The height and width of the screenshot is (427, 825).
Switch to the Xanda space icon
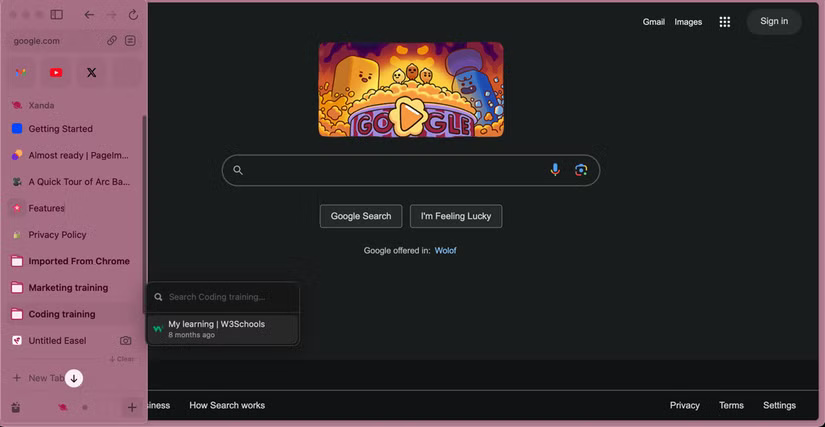point(63,407)
